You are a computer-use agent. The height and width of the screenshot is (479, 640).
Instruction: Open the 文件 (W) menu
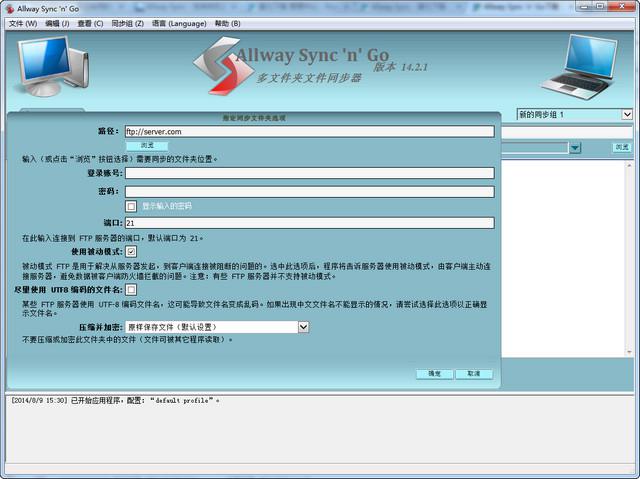tap(23, 24)
